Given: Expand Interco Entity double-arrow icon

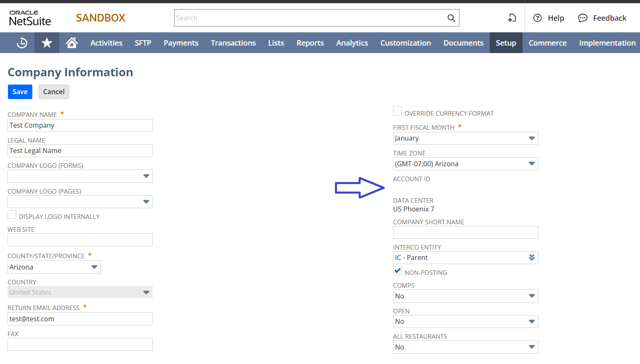Looking at the screenshot, I should coord(532,257).
